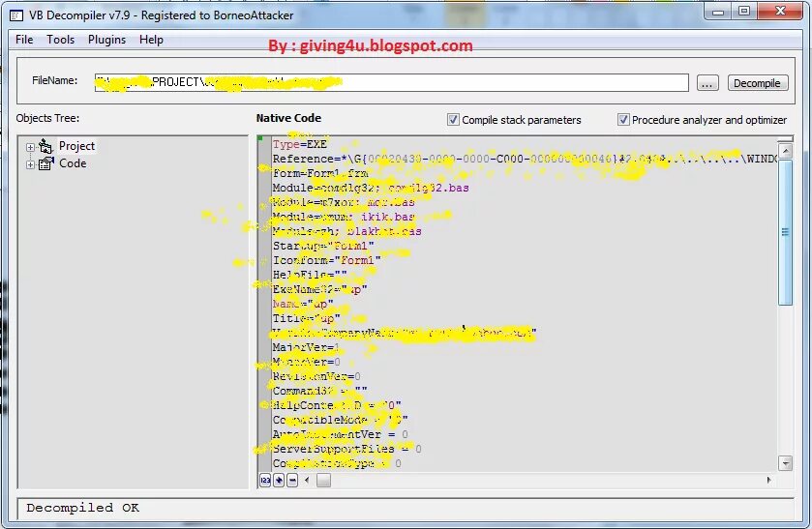Click the collapse-all minus icon below code
812x529 pixels.
[x=292, y=481]
